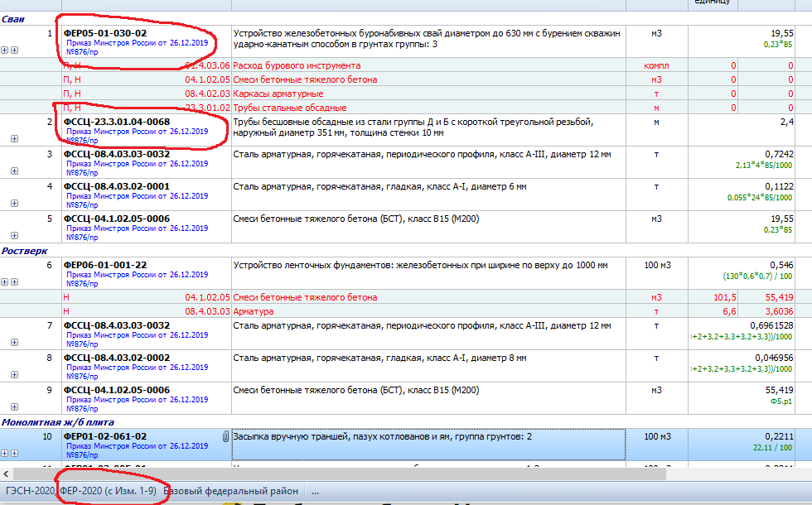Select the 'Монолитная ж/б плита' section header
Image resolution: width=812 pixels, height=505 pixels.
click(x=57, y=422)
